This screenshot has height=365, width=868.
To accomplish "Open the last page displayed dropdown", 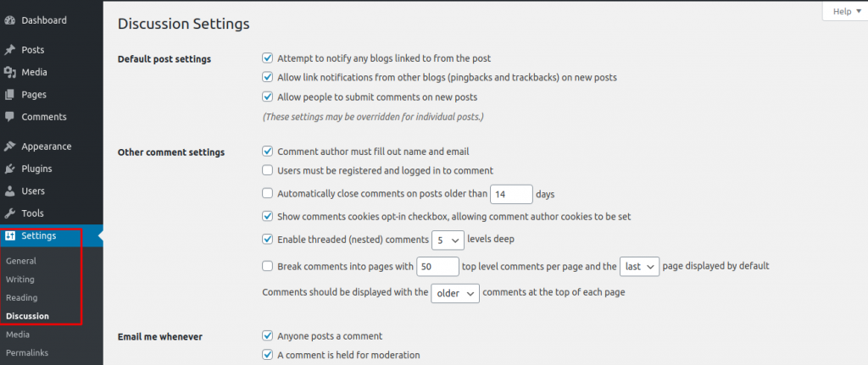I will (x=639, y=266).
